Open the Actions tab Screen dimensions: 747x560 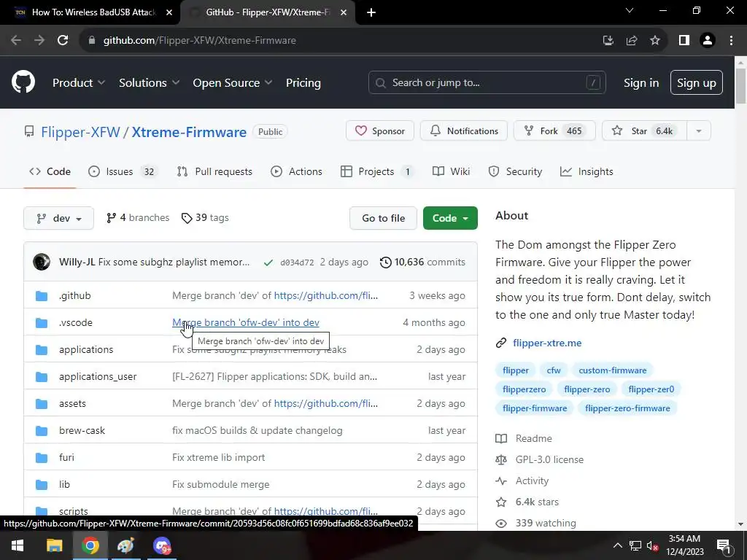[296, 171]
